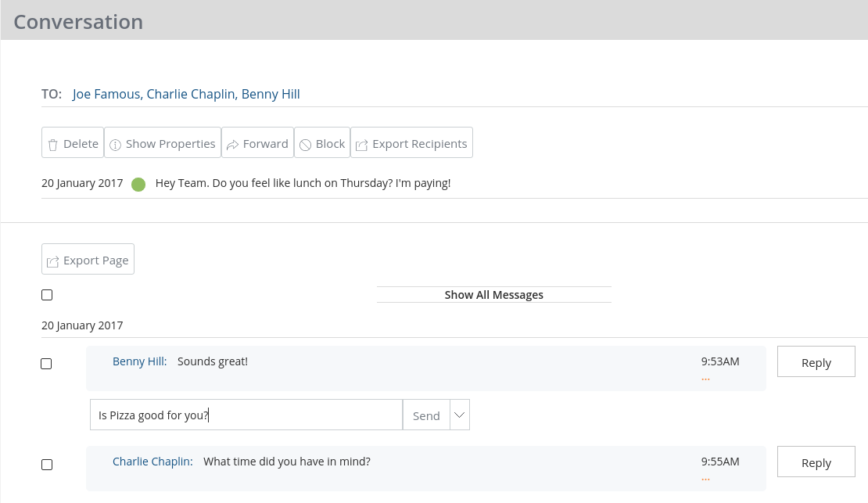The image size is (868, 503).
Task: Toggle the select-all messages checkbox
Action: click(x=47, y=295)
